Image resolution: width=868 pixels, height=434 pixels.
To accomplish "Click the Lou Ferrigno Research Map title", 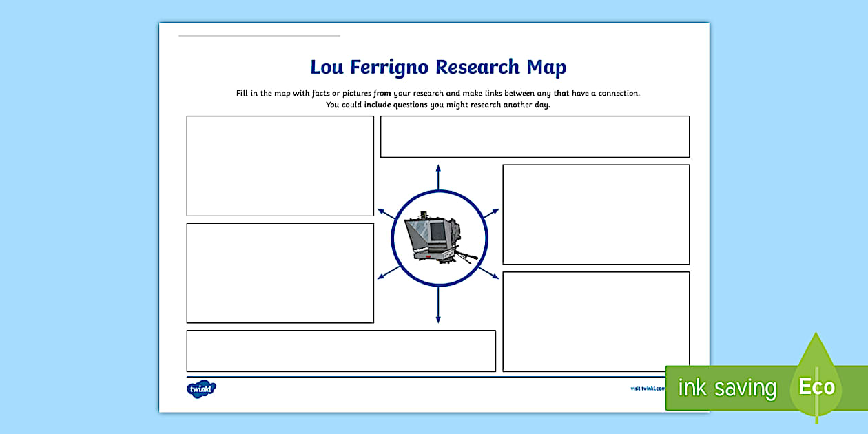I will pos(438,67).
